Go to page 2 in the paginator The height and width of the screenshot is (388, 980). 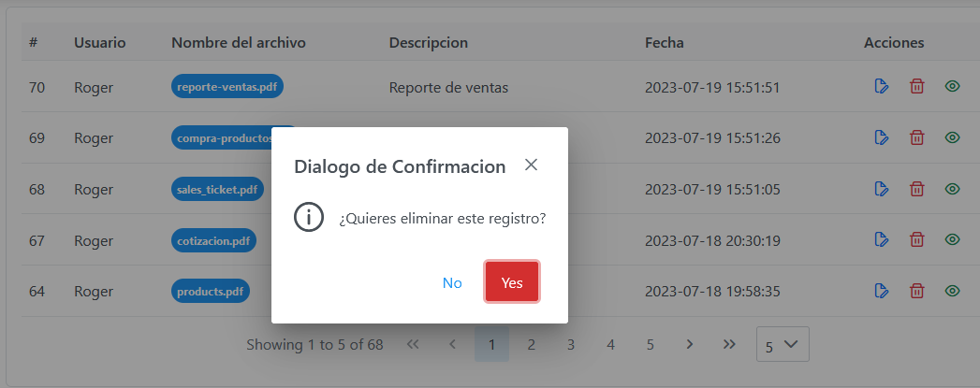532,344
